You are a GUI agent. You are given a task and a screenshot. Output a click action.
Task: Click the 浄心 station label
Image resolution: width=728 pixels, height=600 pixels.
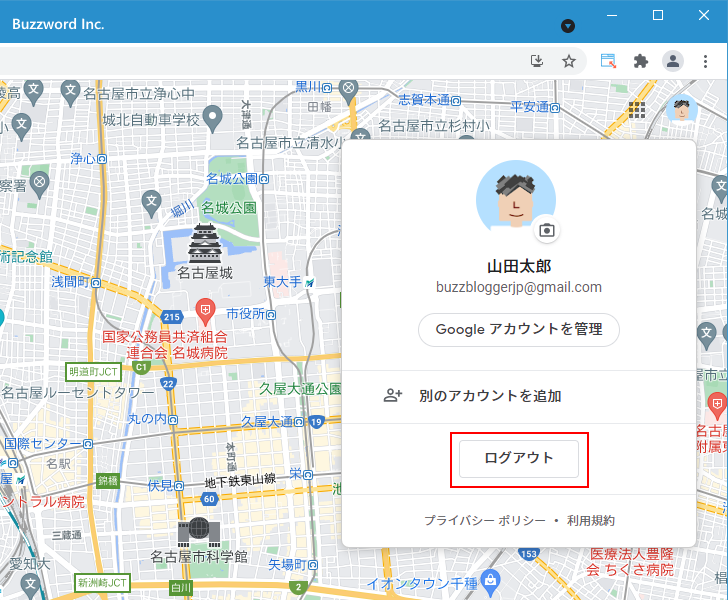88,158
